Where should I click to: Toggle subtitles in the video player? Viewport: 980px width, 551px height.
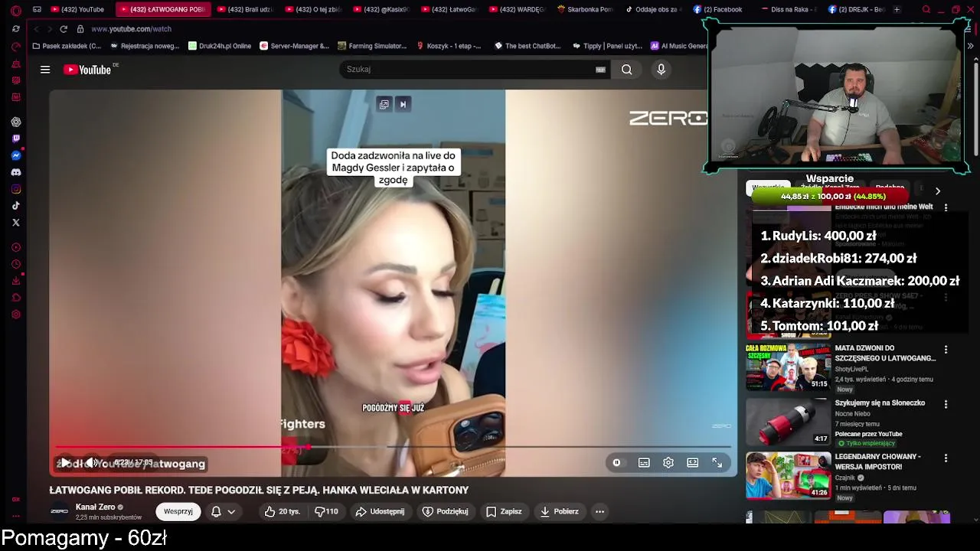644,462
